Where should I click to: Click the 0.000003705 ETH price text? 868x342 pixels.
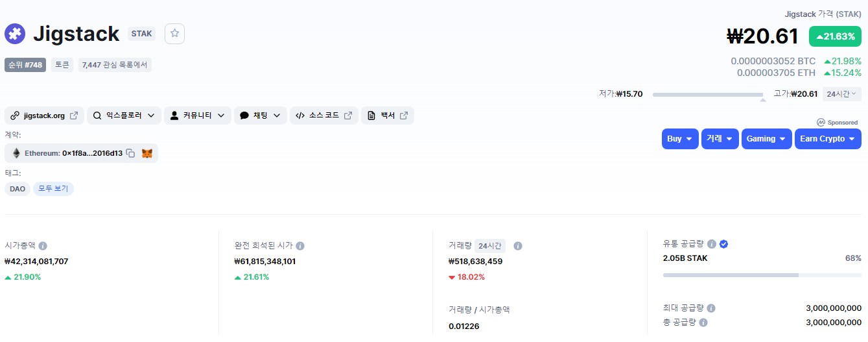click(777, 73)
